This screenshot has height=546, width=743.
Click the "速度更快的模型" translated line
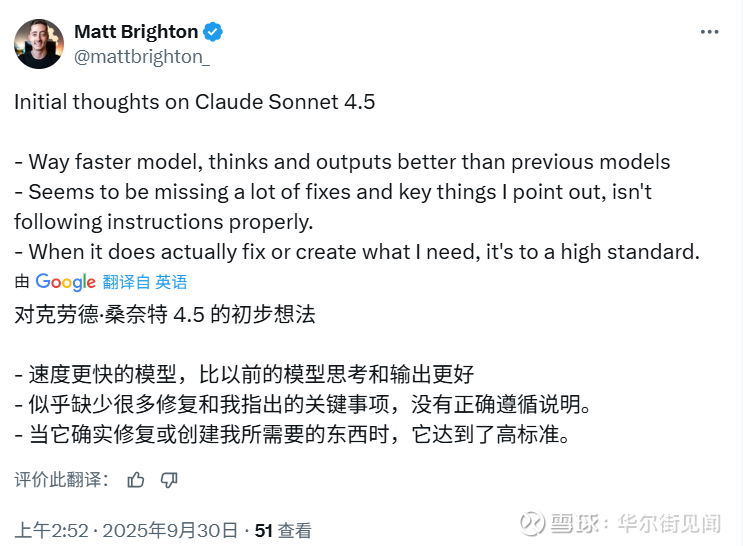click(243, 374)
